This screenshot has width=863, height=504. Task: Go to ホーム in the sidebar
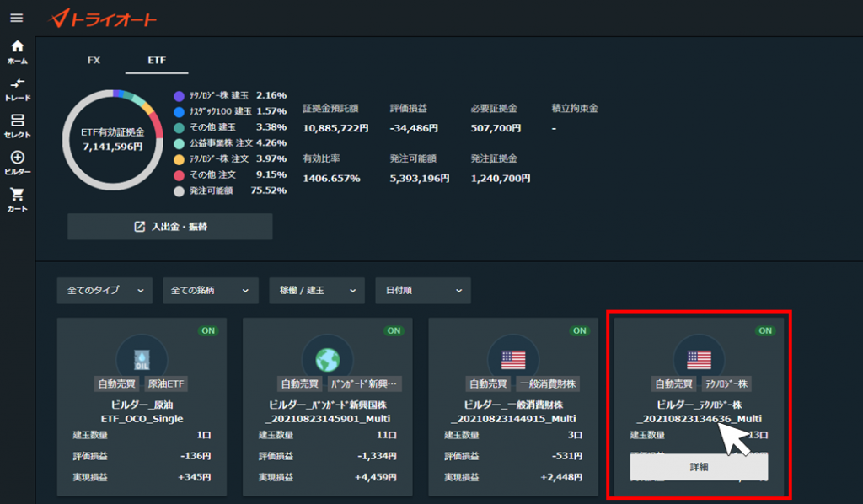pos(18,52)
